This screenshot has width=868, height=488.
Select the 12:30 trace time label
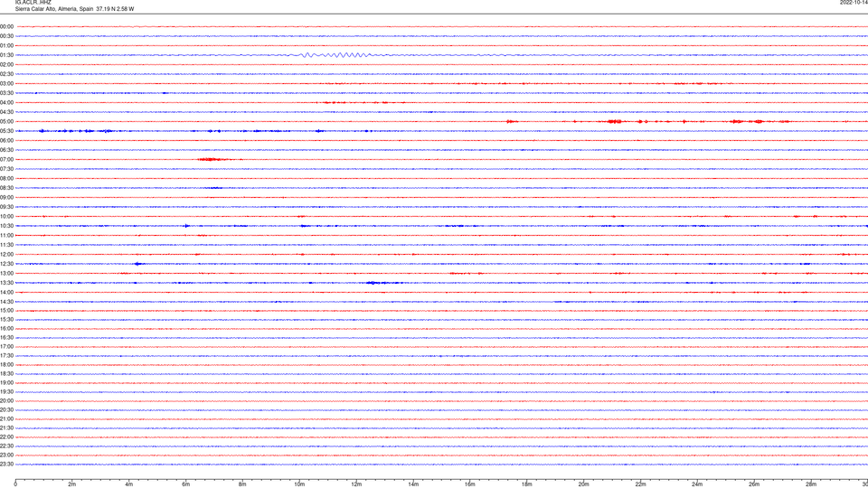(6, 264)
